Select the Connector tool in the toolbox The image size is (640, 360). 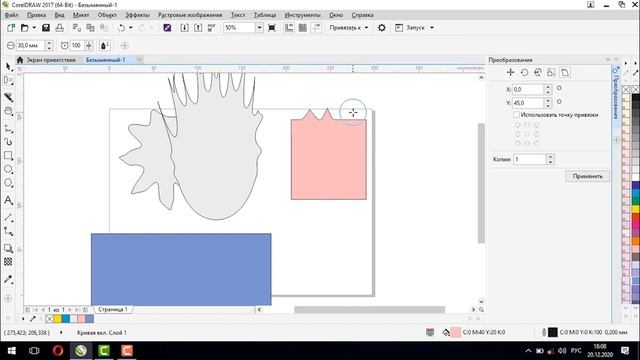tap(8, 231)
